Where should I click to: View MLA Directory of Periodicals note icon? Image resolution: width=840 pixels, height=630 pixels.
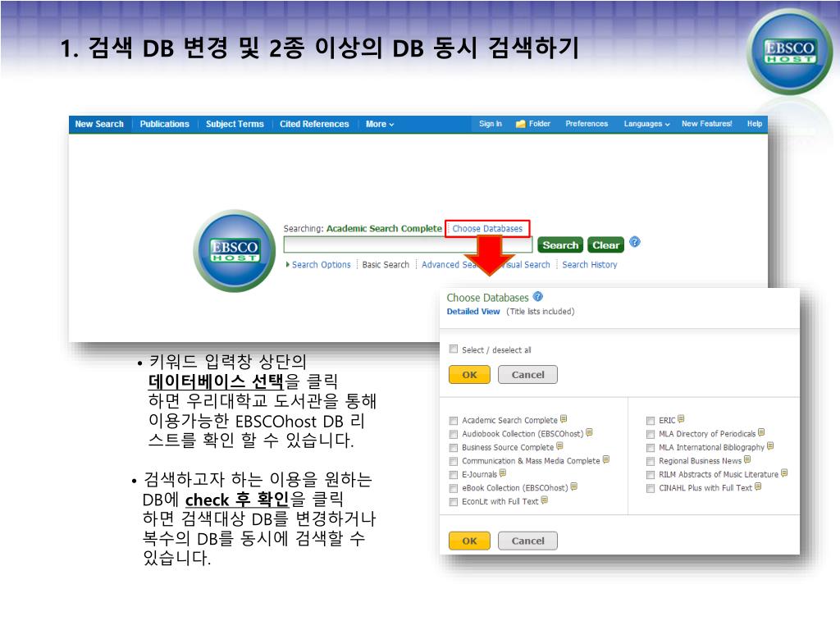click(762, 432)
